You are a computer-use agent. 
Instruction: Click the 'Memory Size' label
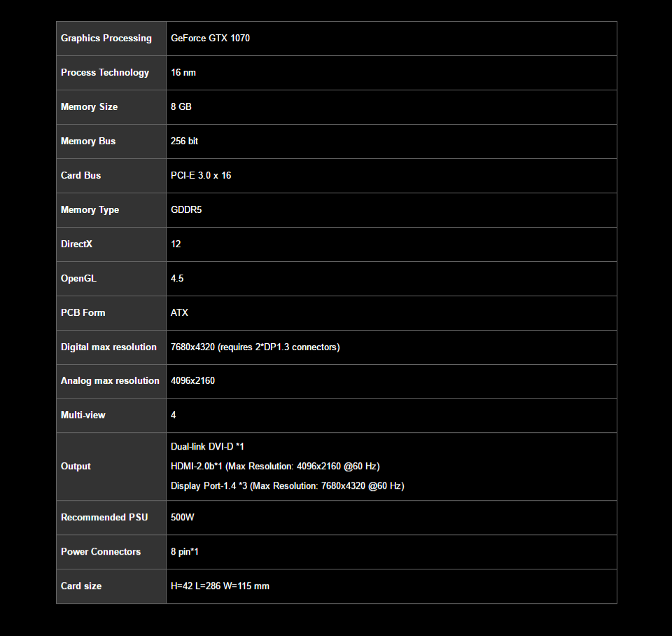click(89, 107)
